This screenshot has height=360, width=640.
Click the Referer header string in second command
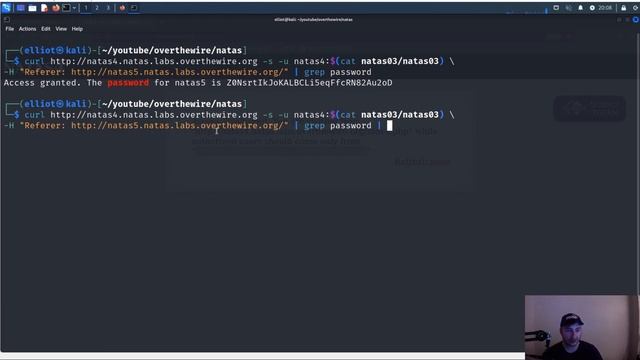(154, 126)
